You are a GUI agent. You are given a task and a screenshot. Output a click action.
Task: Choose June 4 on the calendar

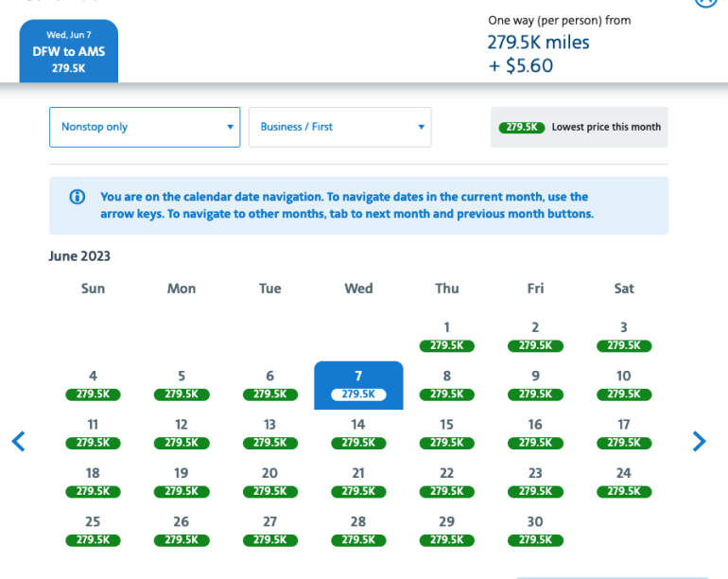[93, 383]
